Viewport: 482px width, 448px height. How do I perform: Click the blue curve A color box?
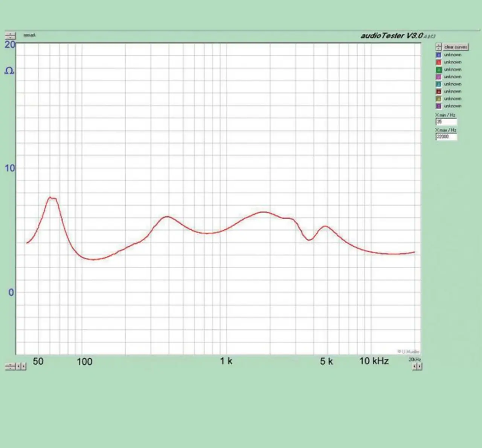[438, 55]
